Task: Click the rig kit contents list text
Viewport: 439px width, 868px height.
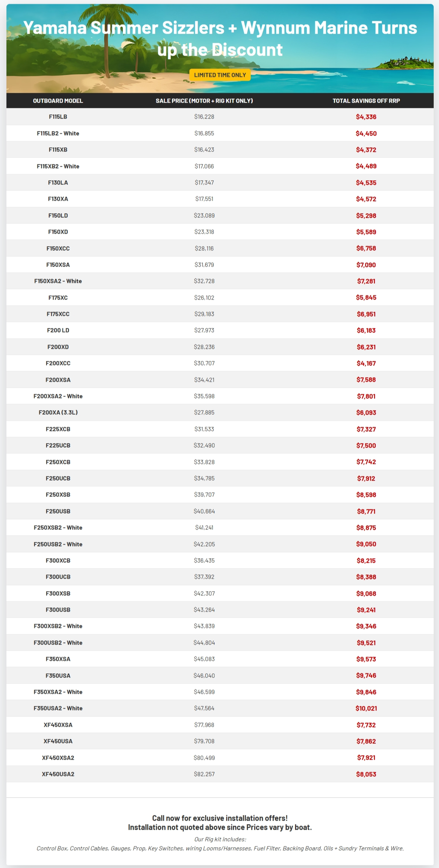Action: (220, 848)
